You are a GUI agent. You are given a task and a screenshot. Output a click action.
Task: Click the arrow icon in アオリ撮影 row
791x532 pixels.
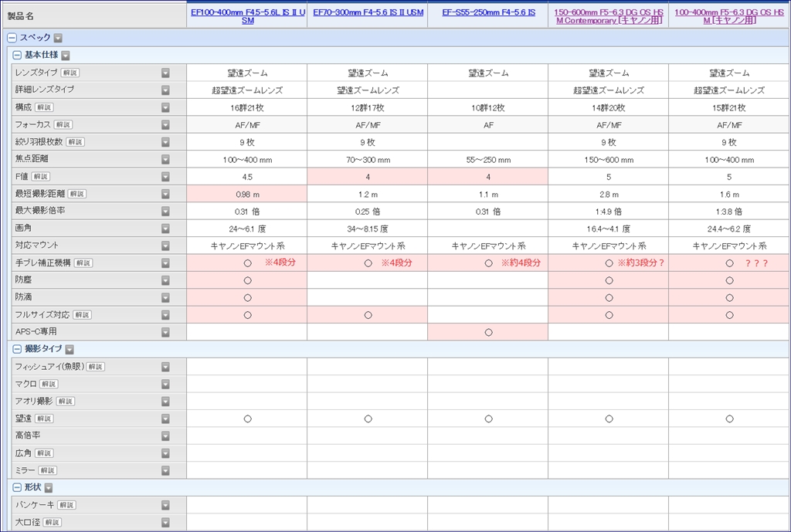165,402
